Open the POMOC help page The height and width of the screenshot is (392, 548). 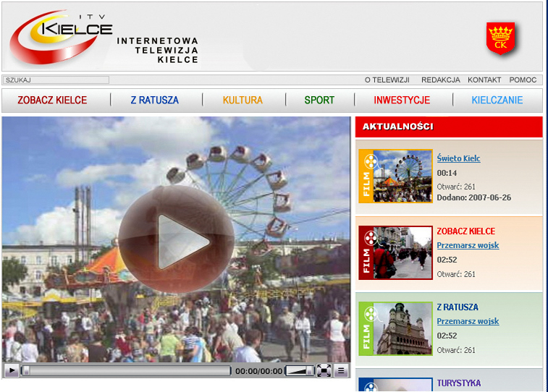tap(523, 80)
